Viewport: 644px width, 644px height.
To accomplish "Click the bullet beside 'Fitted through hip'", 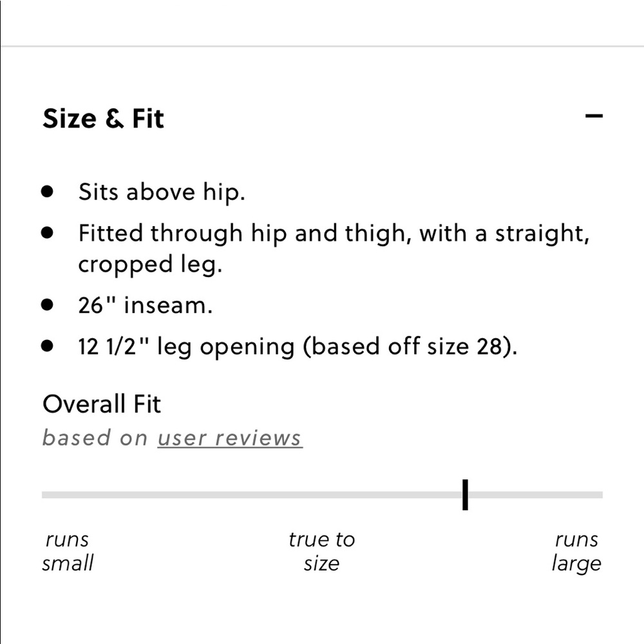I will point(47,232).
